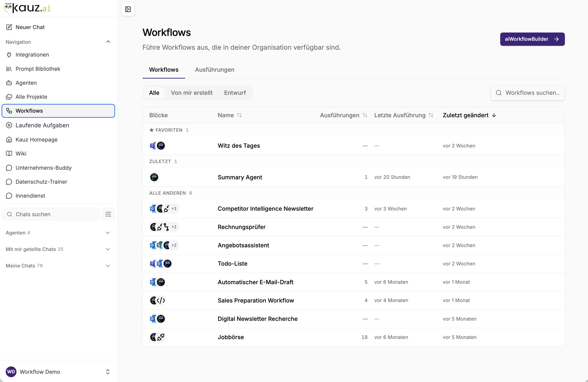Select Workflows in the sidebar
This screenshot has width=588, height=382.
[58, 111]
